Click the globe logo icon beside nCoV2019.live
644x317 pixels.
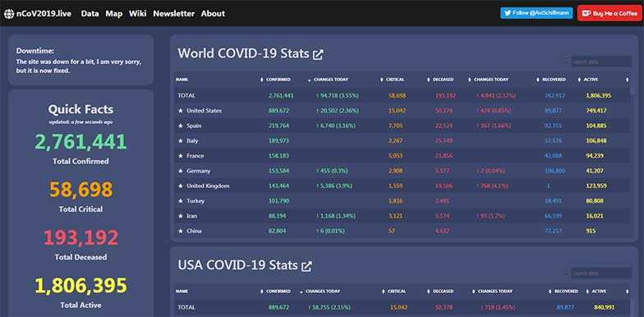(9, 13)
